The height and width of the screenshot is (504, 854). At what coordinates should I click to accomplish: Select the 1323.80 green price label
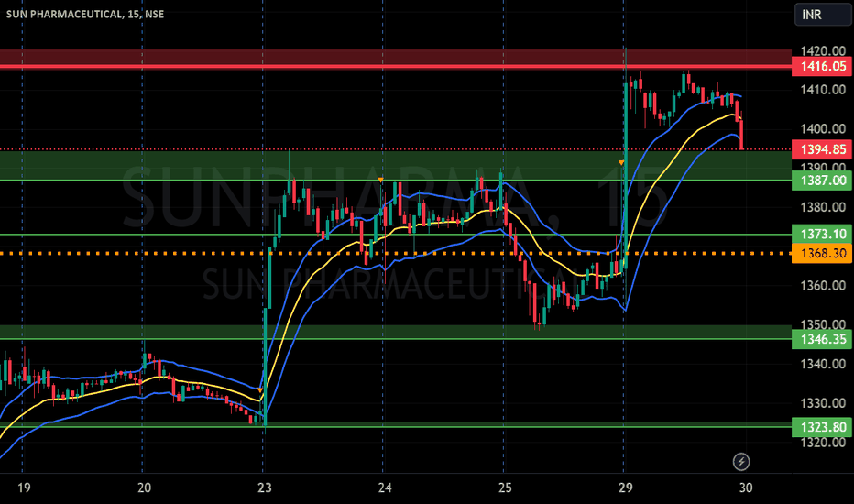[x=823, y=427]
